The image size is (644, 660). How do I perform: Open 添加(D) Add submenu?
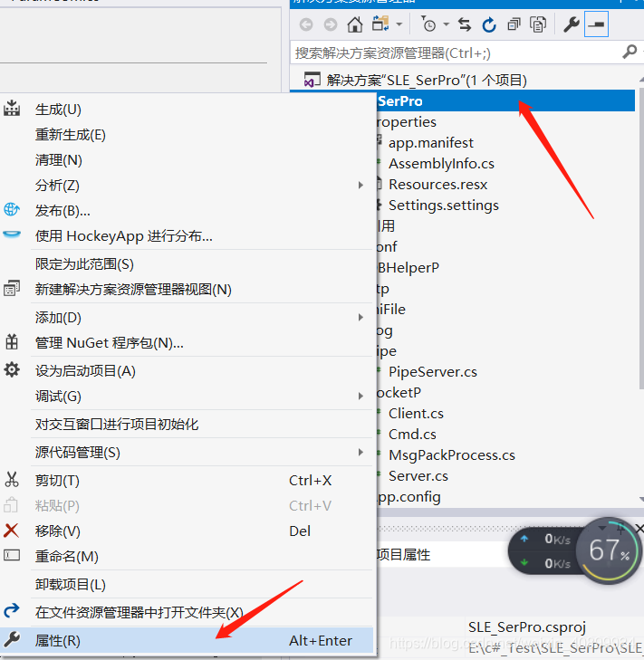coord(187,318)
